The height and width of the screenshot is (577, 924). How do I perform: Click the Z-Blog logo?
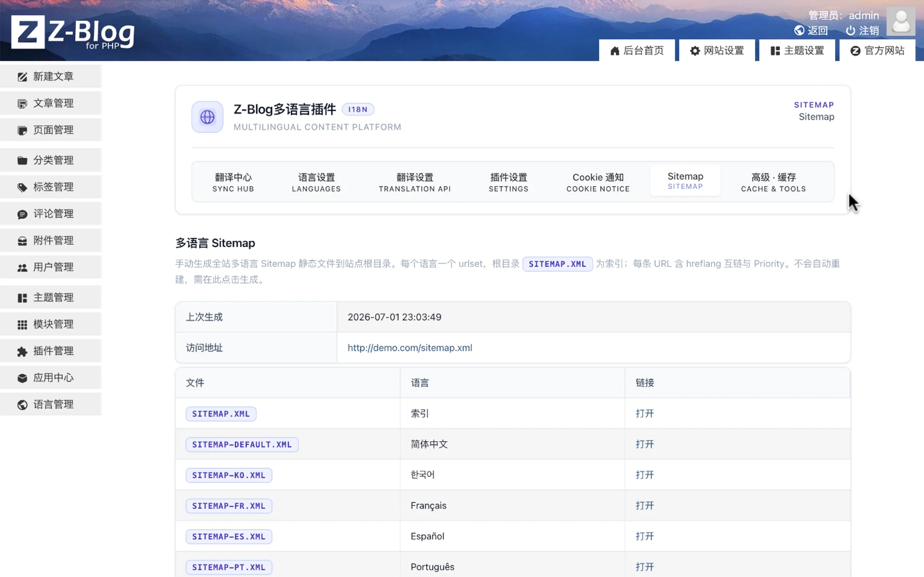pos(73,32)
